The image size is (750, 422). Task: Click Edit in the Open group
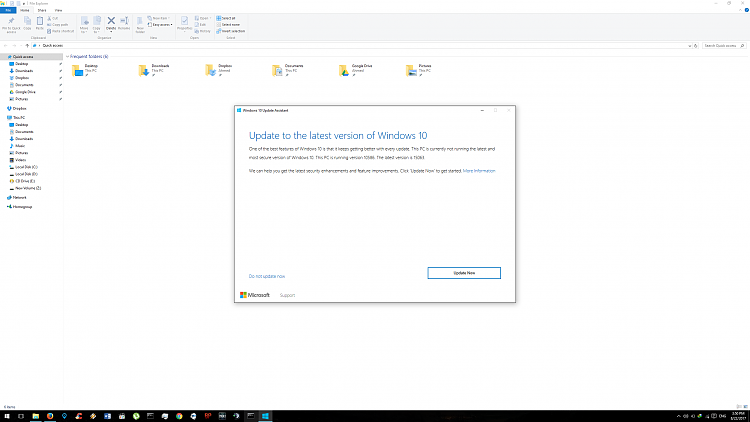coord(200,24)
